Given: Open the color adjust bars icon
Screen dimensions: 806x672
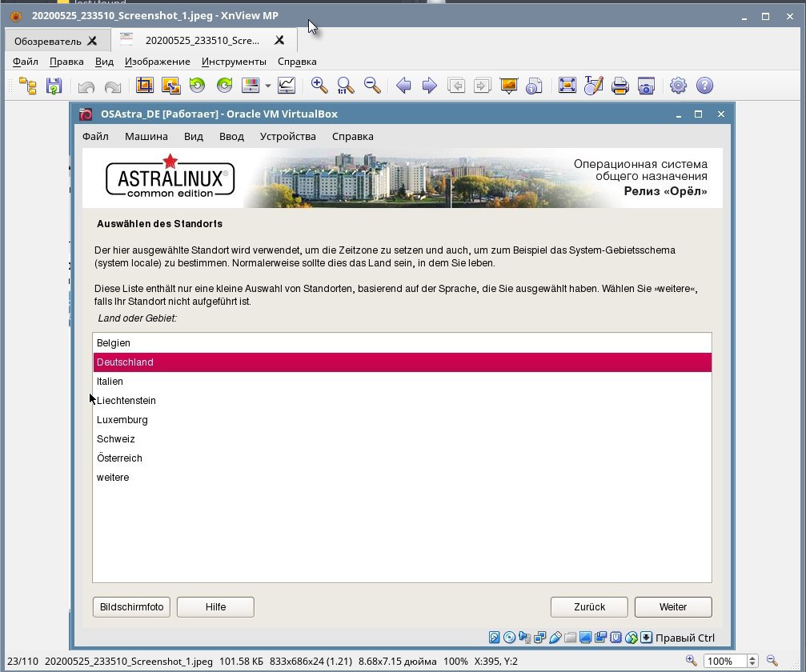Looking at the screenshot, I should 251,86.
